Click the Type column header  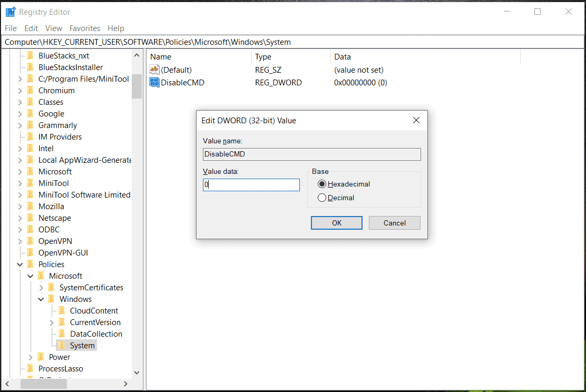coord(291,57)
